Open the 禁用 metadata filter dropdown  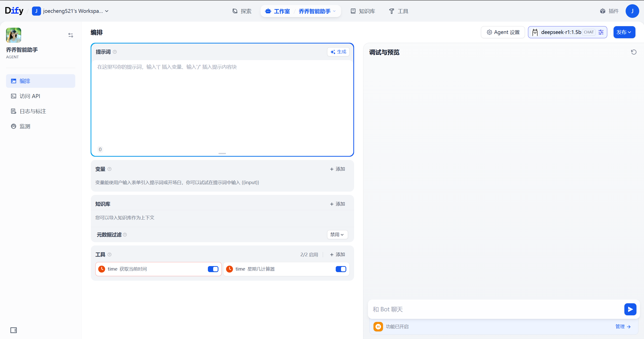pyautogui.click(x=337, y=235)
